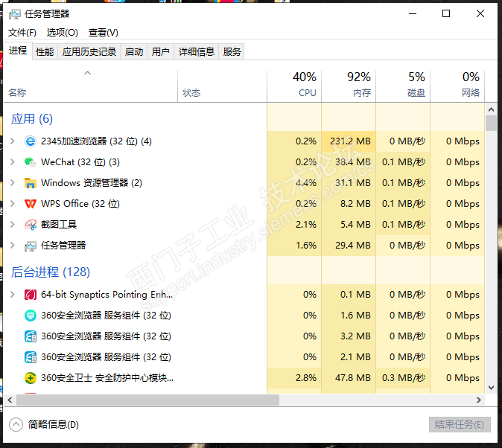Viewport: 502px width, 448px height.
Task: Expand the Windows 资源管理器 group
Action: coord(13,183)
